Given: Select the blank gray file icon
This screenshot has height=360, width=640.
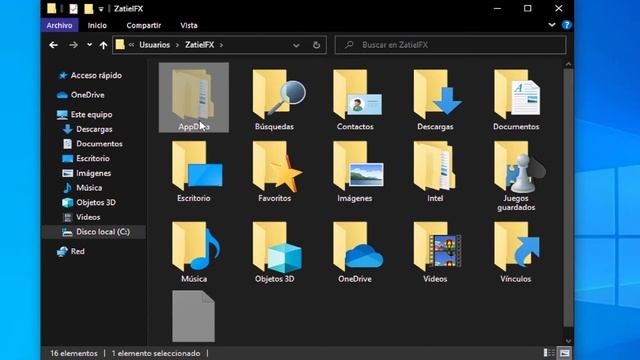Looking at the screenshot, I should [193, 316].
